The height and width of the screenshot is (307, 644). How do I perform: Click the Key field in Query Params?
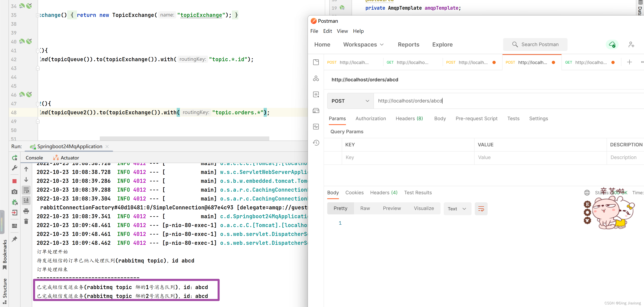click(408, 158)
